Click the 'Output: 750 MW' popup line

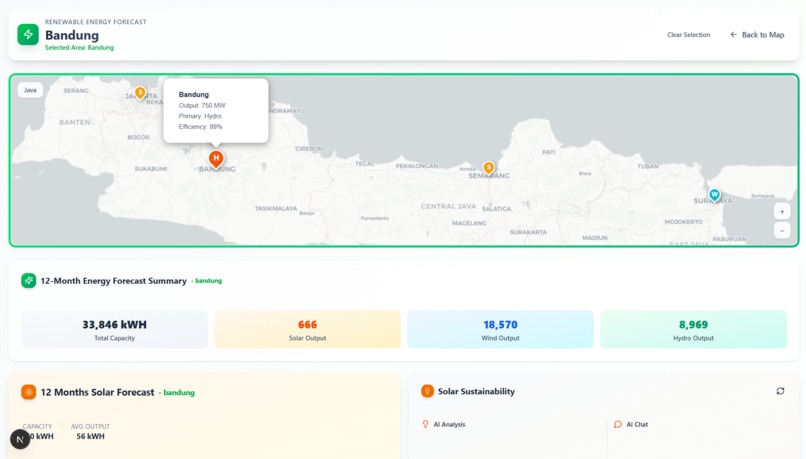pos(202,105)
